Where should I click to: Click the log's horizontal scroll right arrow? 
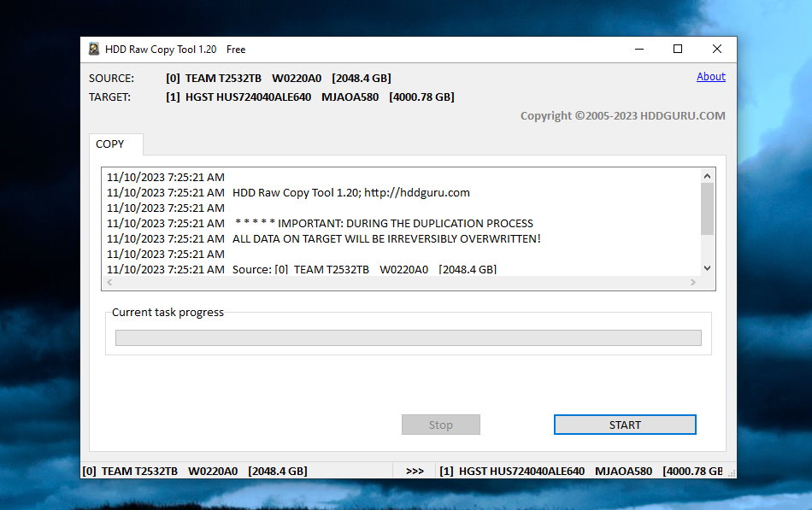coord(693,282)
